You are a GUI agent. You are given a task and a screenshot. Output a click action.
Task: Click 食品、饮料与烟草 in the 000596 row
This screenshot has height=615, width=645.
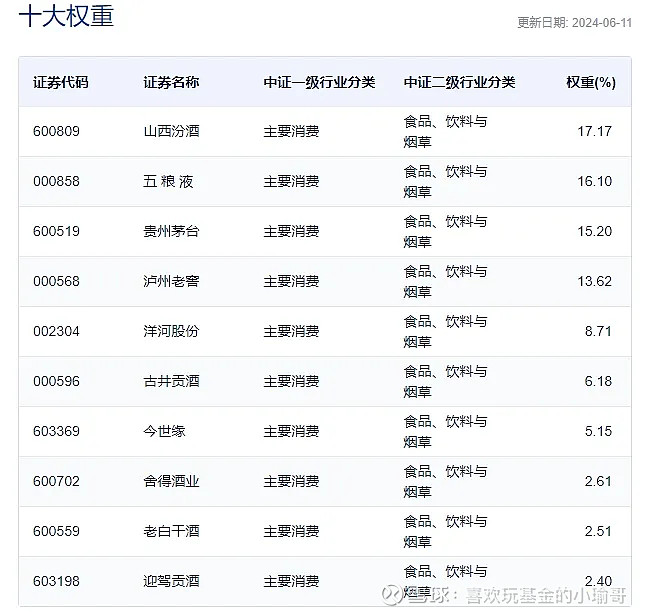[x=445, y=382]
